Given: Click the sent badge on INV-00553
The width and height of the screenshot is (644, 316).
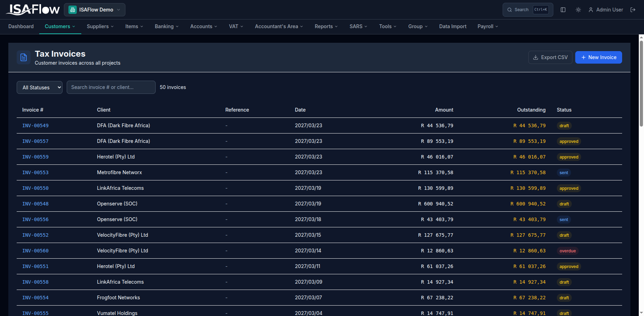Looking at the screenshot, I should point(564,172).
